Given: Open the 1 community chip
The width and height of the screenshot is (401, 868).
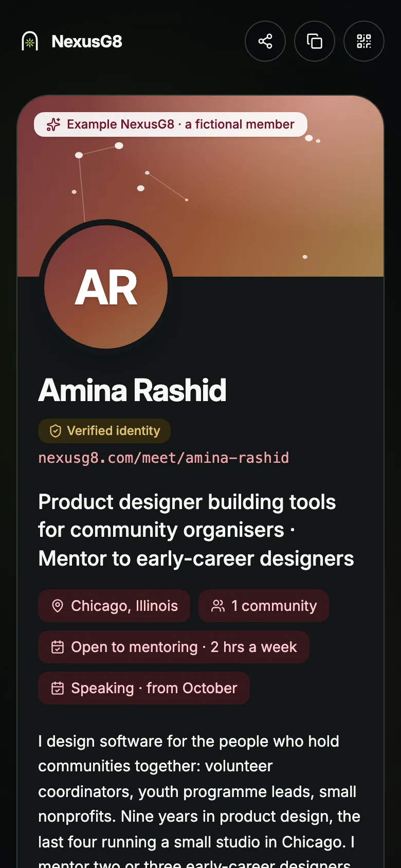Looking at the screenshot, I should (x=264, y=606).
